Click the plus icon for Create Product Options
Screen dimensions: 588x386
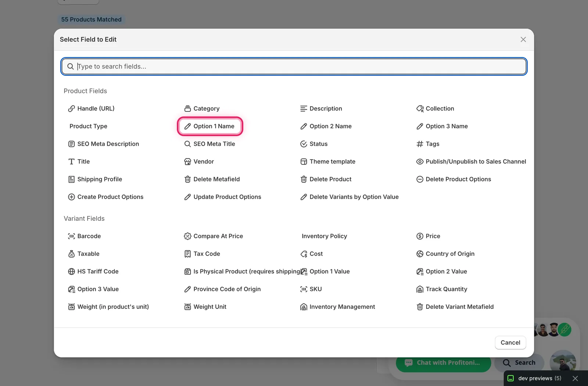(x=71, y=197)
